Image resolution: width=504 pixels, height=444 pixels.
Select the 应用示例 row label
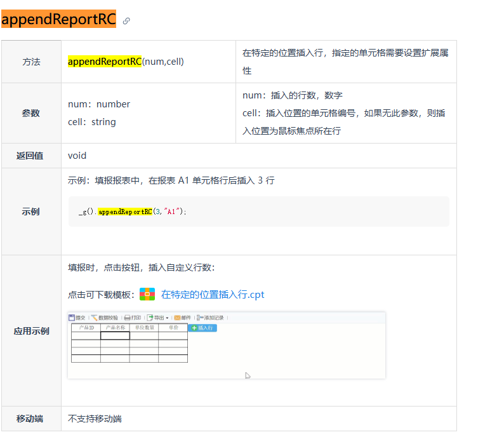[x=31, y=331]
